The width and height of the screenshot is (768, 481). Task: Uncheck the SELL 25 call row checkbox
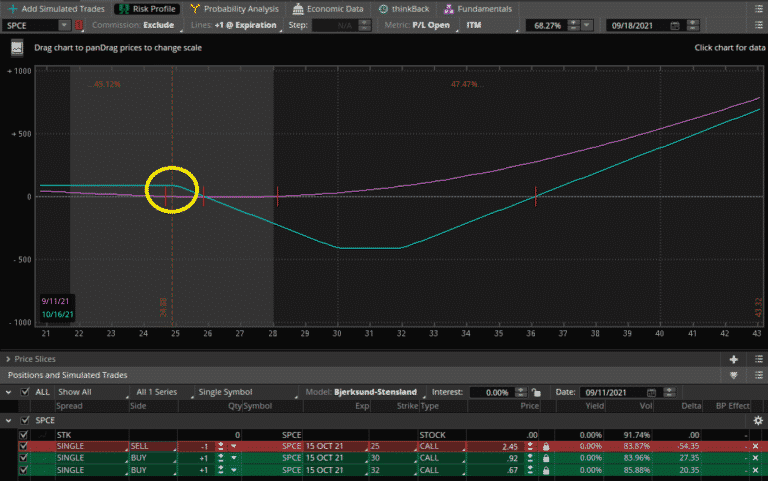25,445
